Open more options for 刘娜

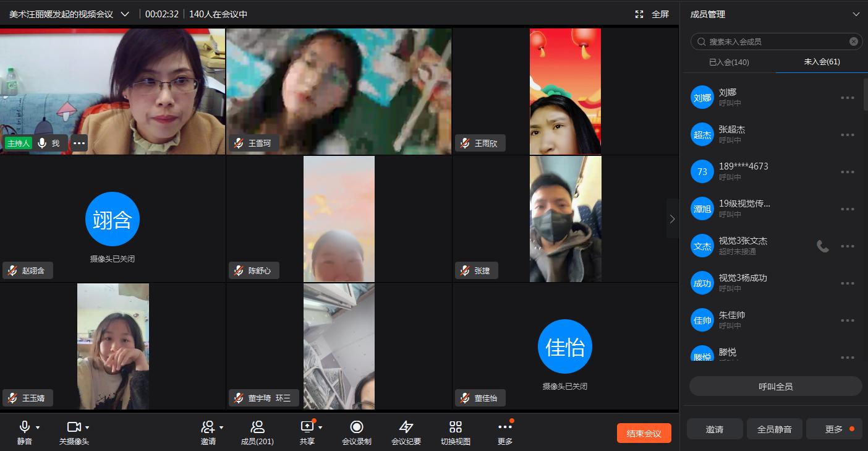click(847, 98)
